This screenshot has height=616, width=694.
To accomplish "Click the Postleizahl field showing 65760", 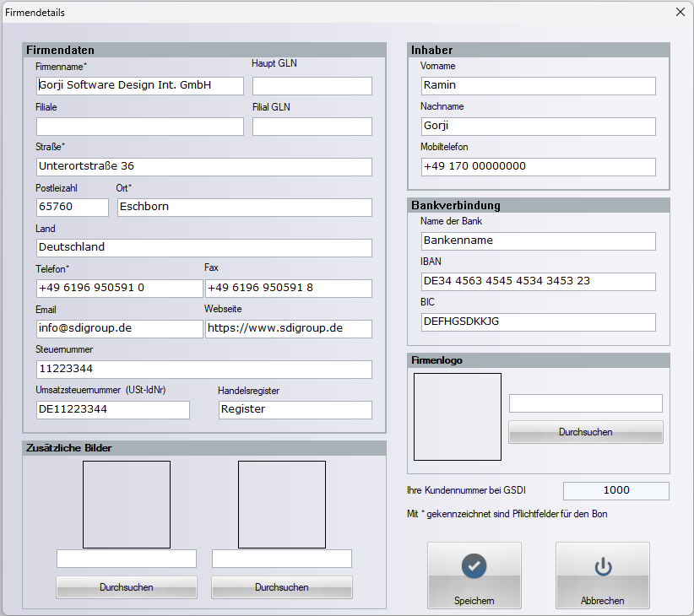I will [72, 208].
